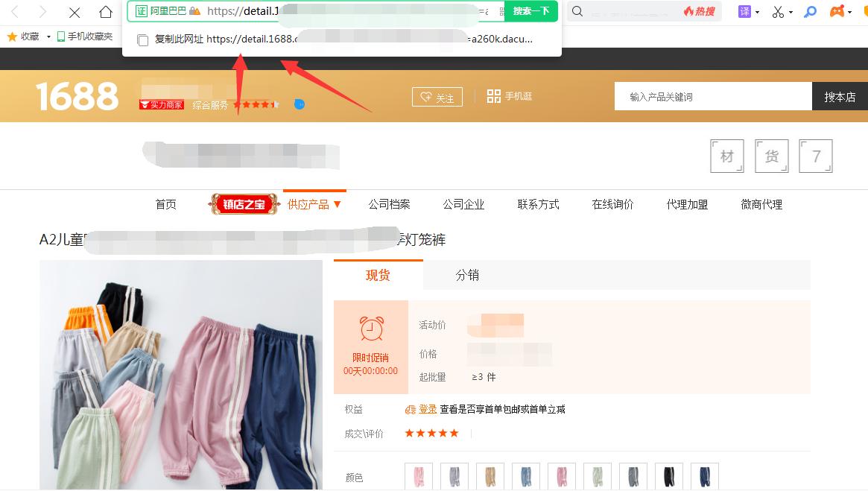
Task: Expand the translate icon's dropdown arrow
Action: pyautogui.click(x=758, y=12)
